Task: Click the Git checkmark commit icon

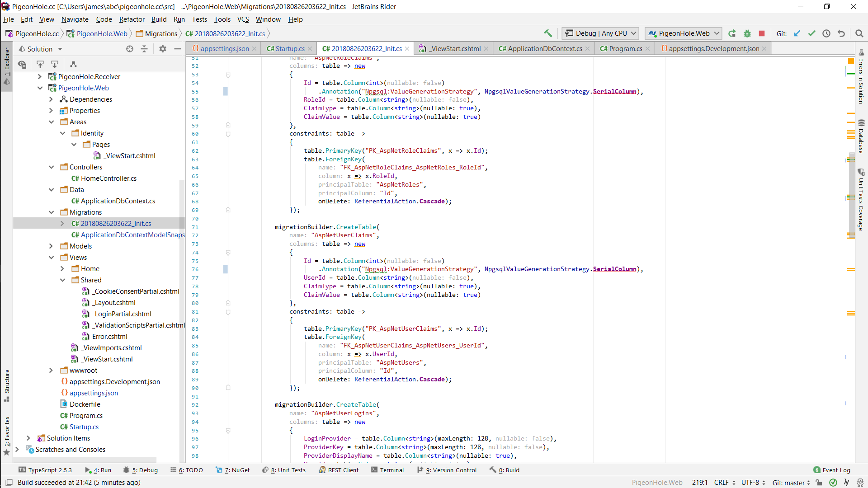Action: pos(812,33)
